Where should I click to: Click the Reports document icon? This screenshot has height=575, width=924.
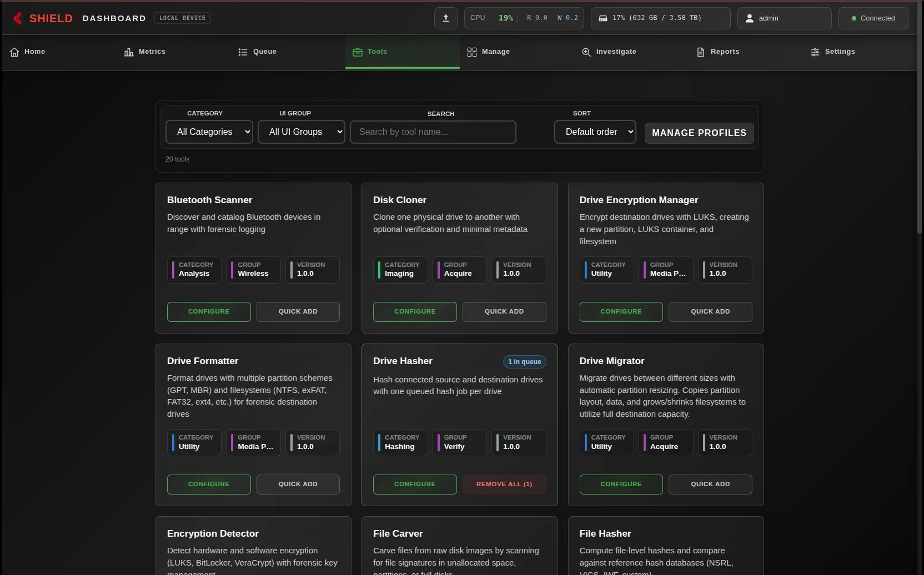point(701,52)
